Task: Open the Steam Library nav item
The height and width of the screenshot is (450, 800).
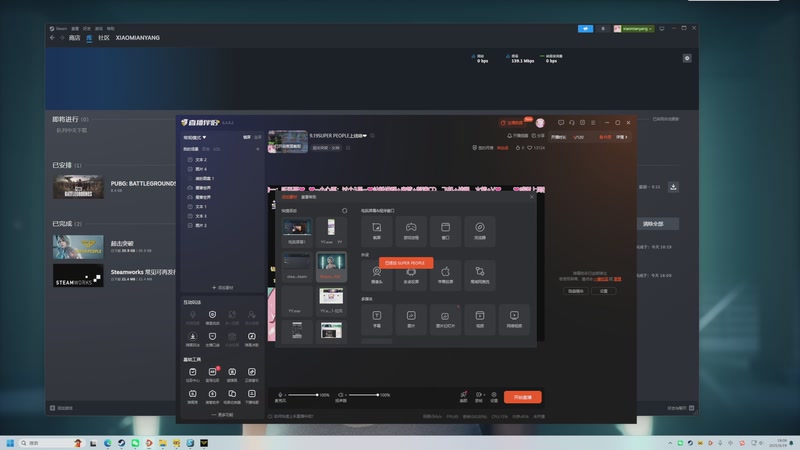Action: click(x=89, y=38)
